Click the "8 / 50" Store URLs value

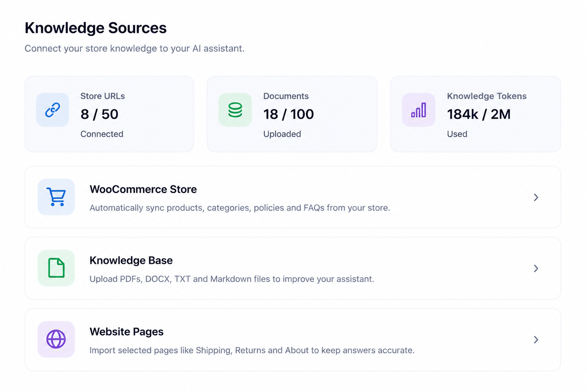pyautogui.click(x=99, y=114)
